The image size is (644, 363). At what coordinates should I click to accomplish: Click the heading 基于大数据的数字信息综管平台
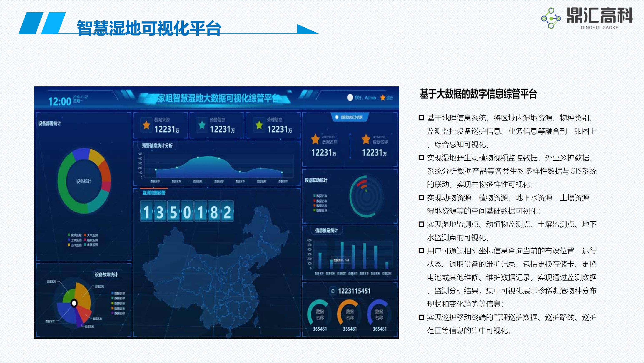(478, 94)
